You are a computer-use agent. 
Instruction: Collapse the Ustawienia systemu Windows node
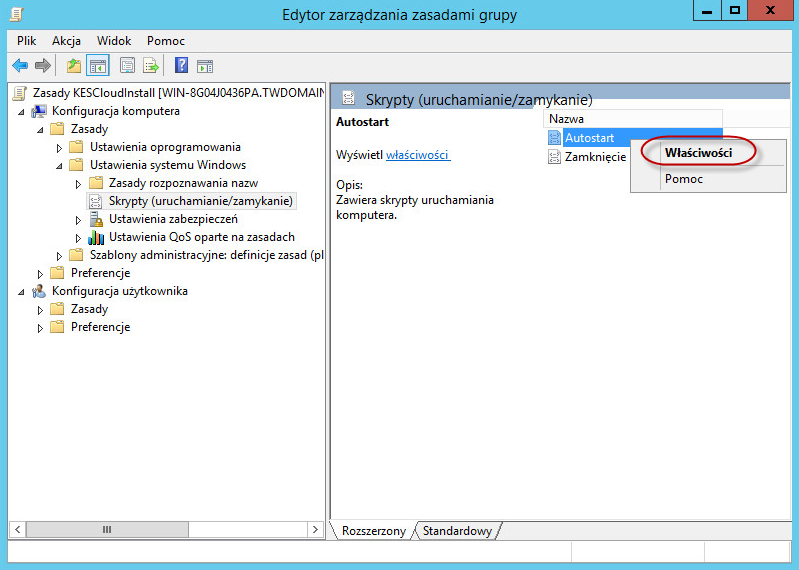click(x=59, y=166)
